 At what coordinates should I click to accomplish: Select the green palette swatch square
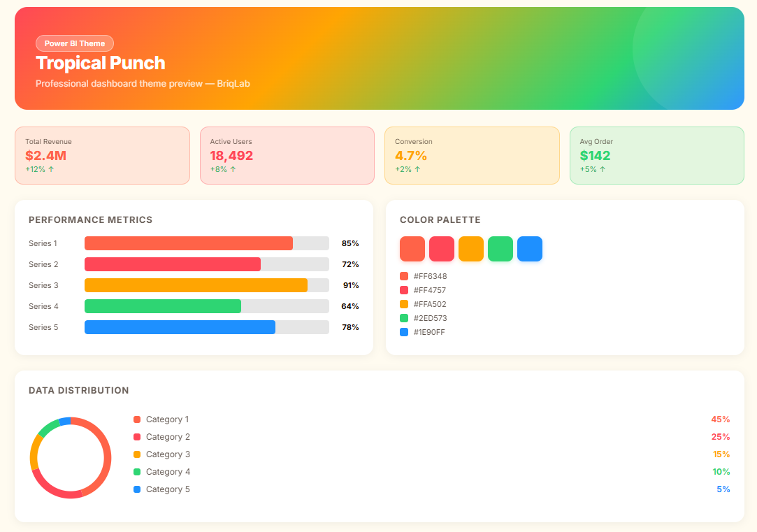[x=500, y=249]
